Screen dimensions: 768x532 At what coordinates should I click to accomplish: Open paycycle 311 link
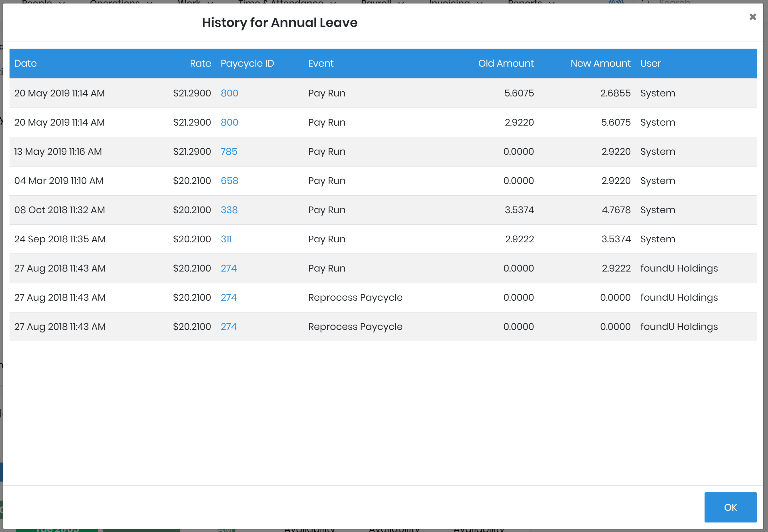click(226, 239)
